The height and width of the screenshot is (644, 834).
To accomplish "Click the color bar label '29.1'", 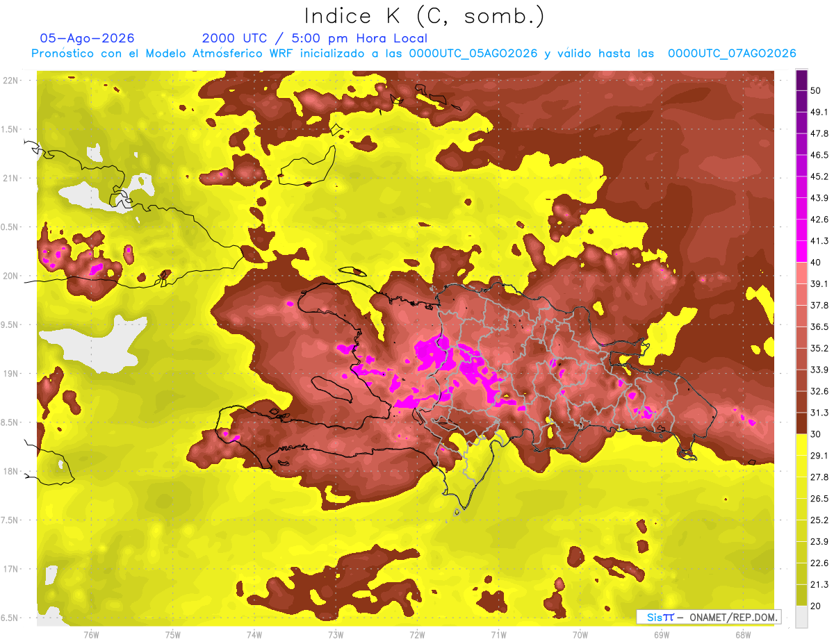I will coord(819,456).
